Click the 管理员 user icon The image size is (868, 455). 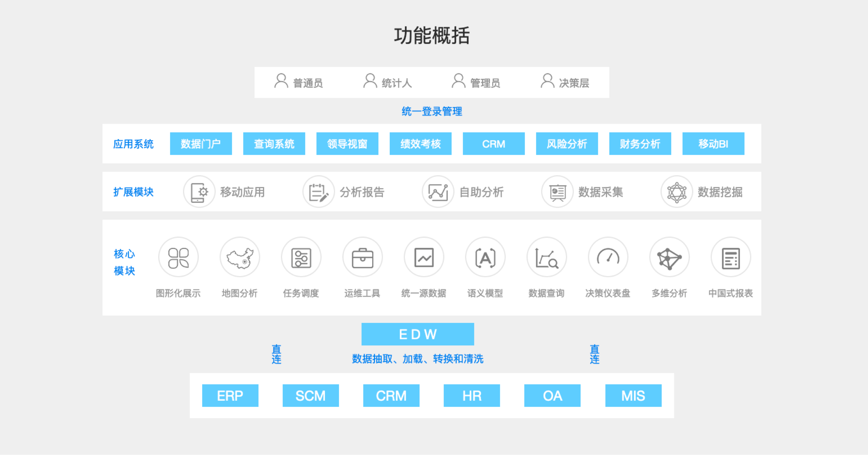(458, 81)
